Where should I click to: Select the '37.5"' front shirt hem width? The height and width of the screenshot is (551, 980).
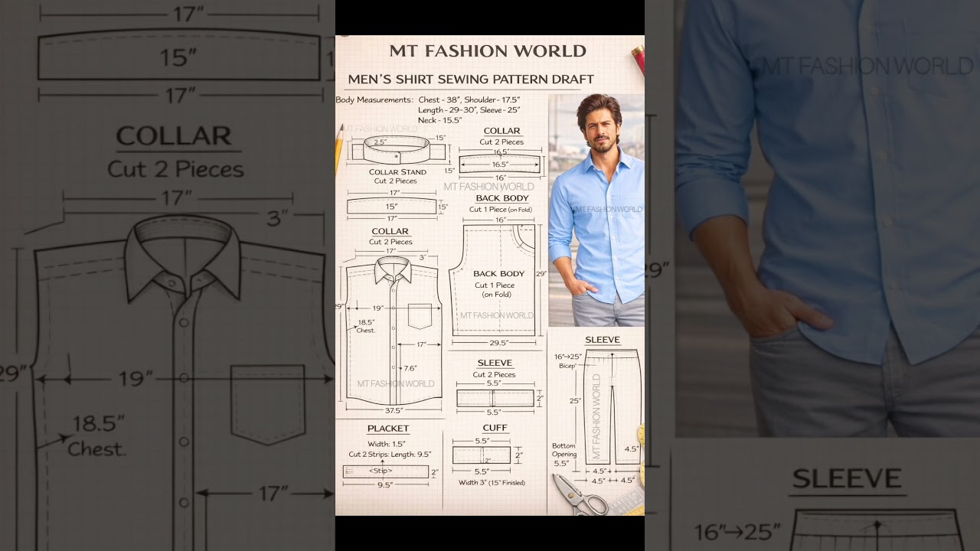[x=394, y=410]
